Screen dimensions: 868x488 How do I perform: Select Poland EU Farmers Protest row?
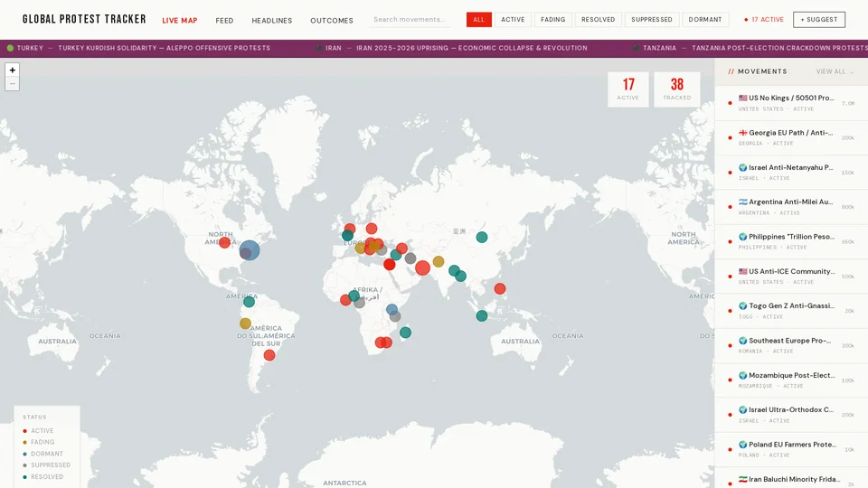coord(791,449)
